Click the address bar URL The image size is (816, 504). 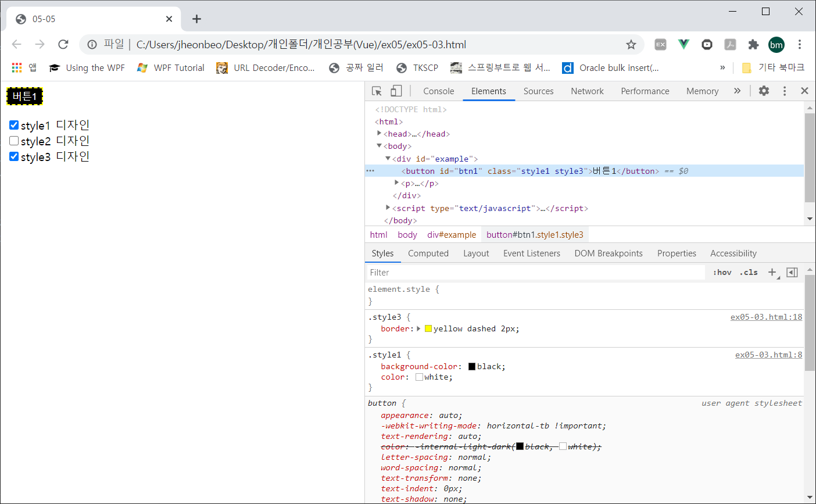point(301,45)
